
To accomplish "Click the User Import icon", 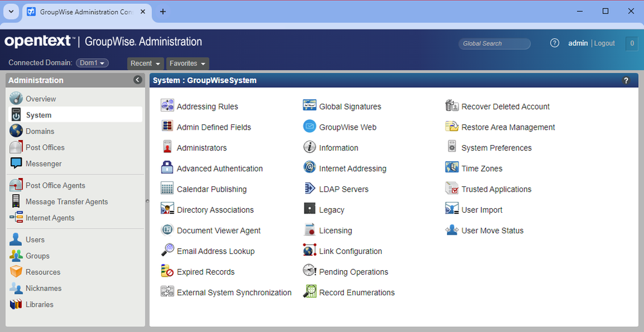I will click(x=452, y=209).
